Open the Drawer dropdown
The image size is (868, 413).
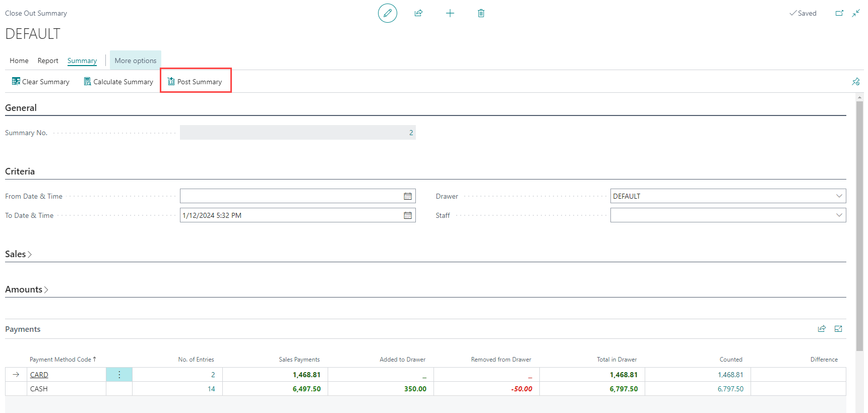[x=839, y=196]
